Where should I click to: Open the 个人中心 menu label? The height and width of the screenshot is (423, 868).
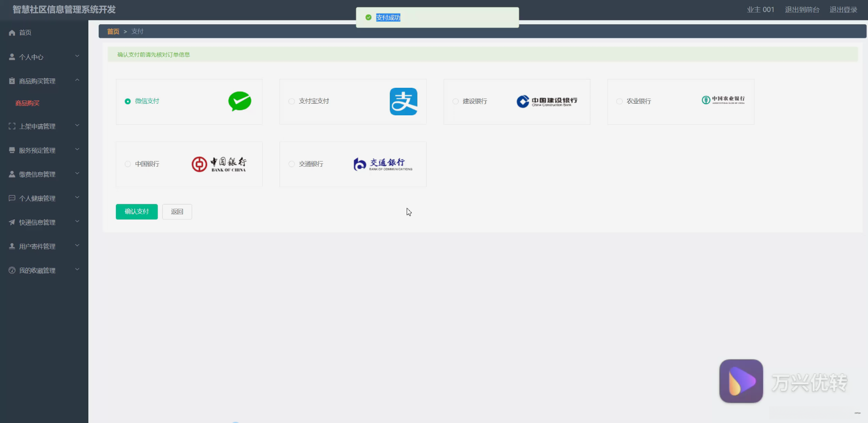[x=31, y=57]
